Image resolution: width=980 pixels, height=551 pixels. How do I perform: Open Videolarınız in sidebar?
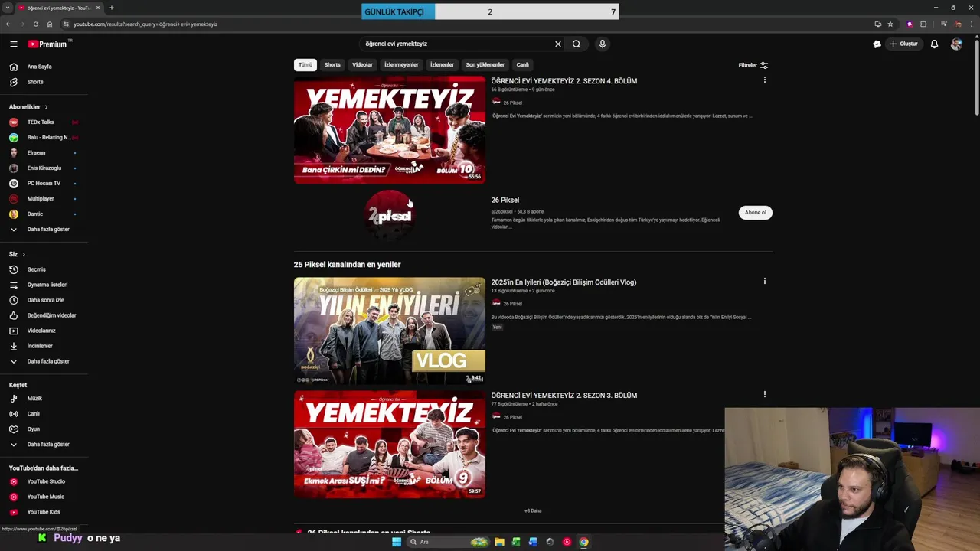click(x=41, y=331)
